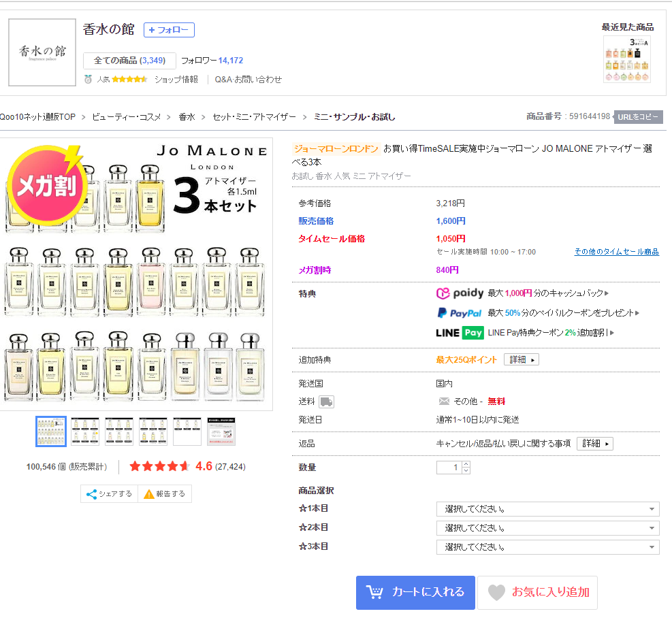Viewport: 672px width, 620px height.
Task: Click the PayPal logo icon
Action: [x=459, y=313]
